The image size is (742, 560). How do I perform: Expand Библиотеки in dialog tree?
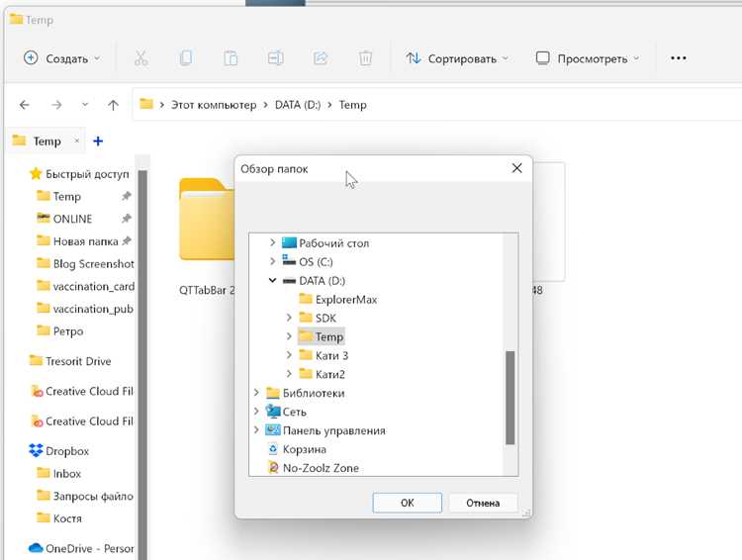pos(256,393)
